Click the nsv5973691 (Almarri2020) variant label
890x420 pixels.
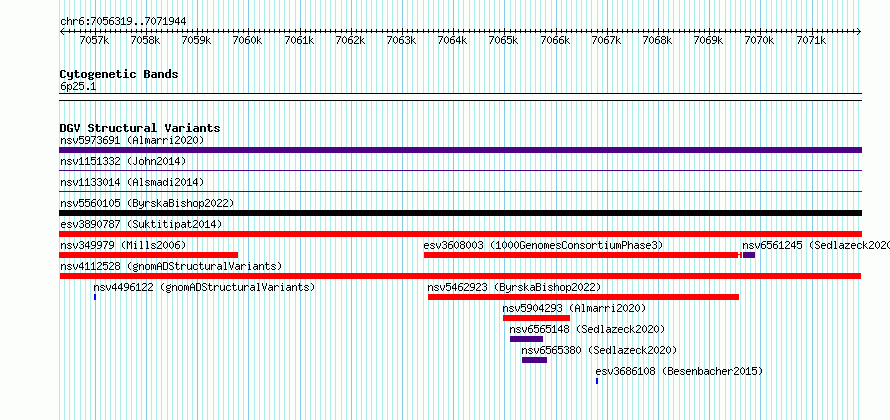coord(132,140)
